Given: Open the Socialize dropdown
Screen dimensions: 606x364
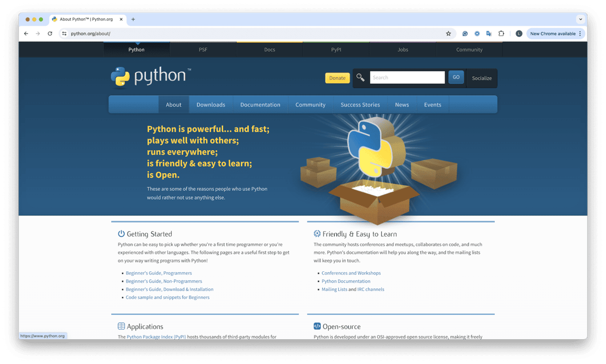Looking at the screenshot, I should [481, 78].
